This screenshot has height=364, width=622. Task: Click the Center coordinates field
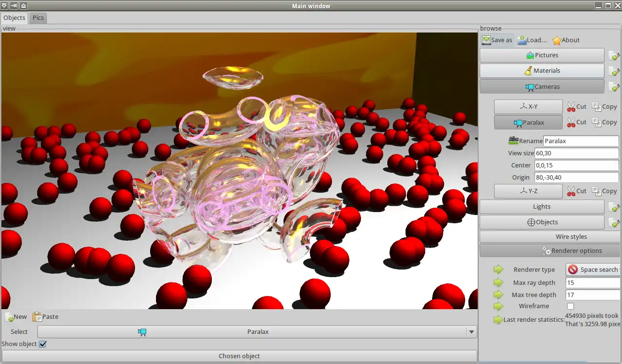click(x=576, y=165)
